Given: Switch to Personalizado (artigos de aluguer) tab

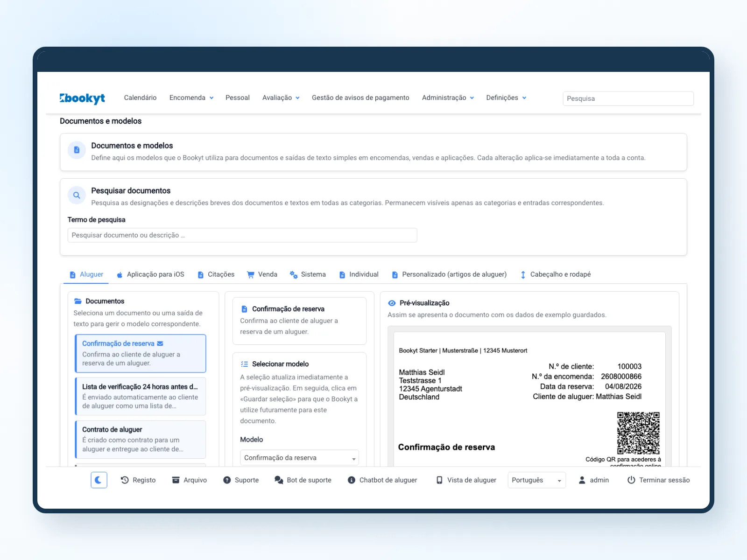Looking at the screenshot, I should [449, 274].
